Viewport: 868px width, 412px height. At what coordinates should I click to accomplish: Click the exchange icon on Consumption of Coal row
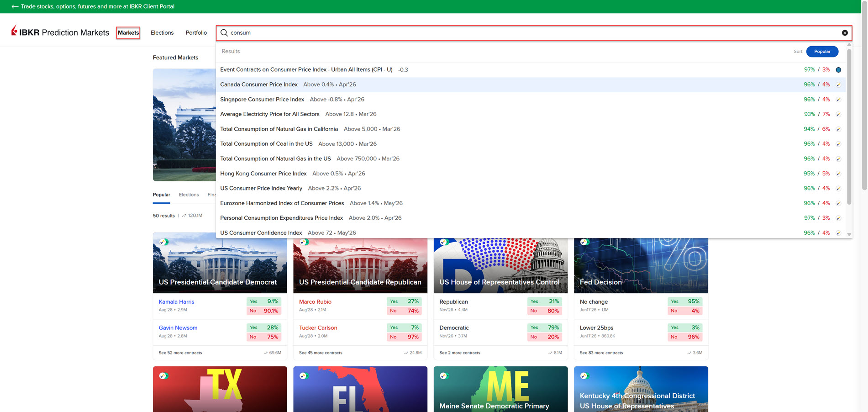pos(838,144)
